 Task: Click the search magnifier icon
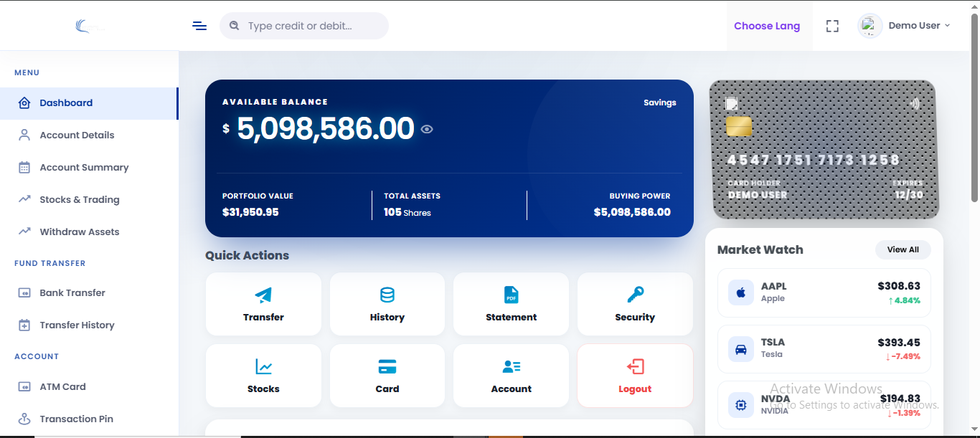[x=234, y=26]
